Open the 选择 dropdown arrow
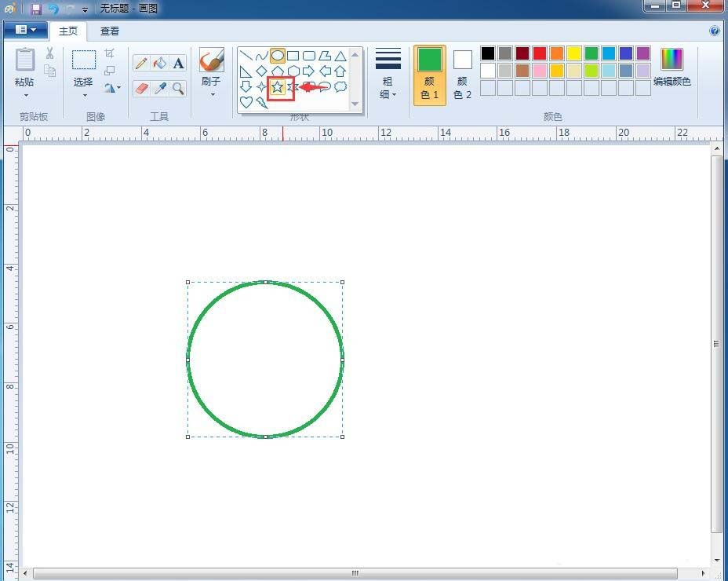This screenshot has height=581, width=728. coord(85,96)
